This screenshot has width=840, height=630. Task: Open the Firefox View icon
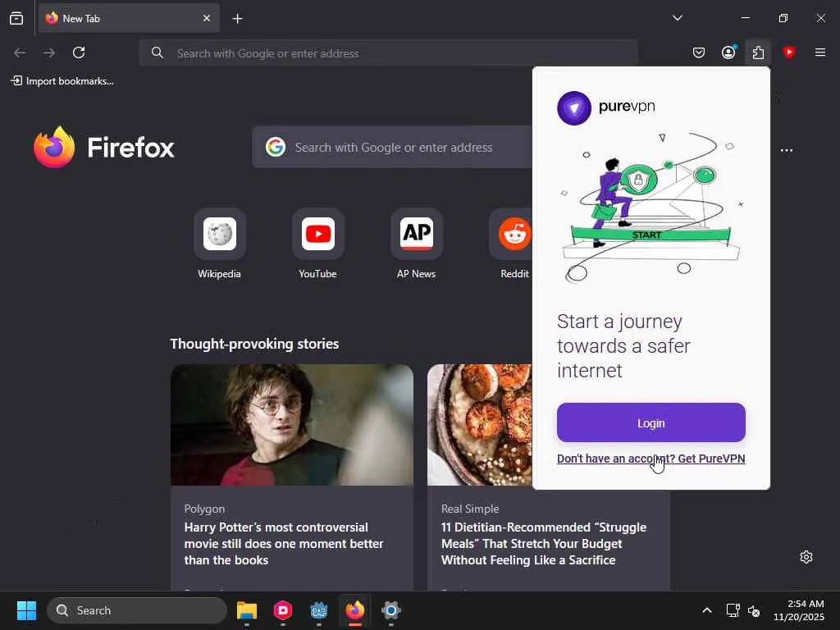pos(16,18)
